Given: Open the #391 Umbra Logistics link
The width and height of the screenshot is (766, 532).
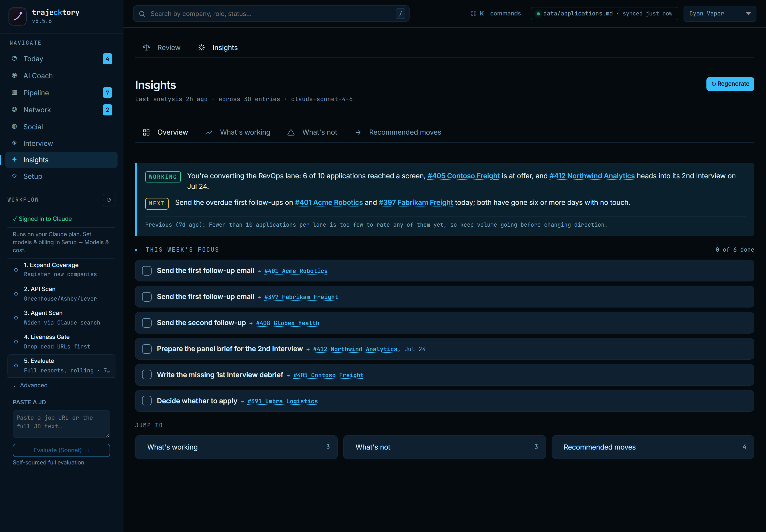Looking at the screenshot, I should [282, 401].
